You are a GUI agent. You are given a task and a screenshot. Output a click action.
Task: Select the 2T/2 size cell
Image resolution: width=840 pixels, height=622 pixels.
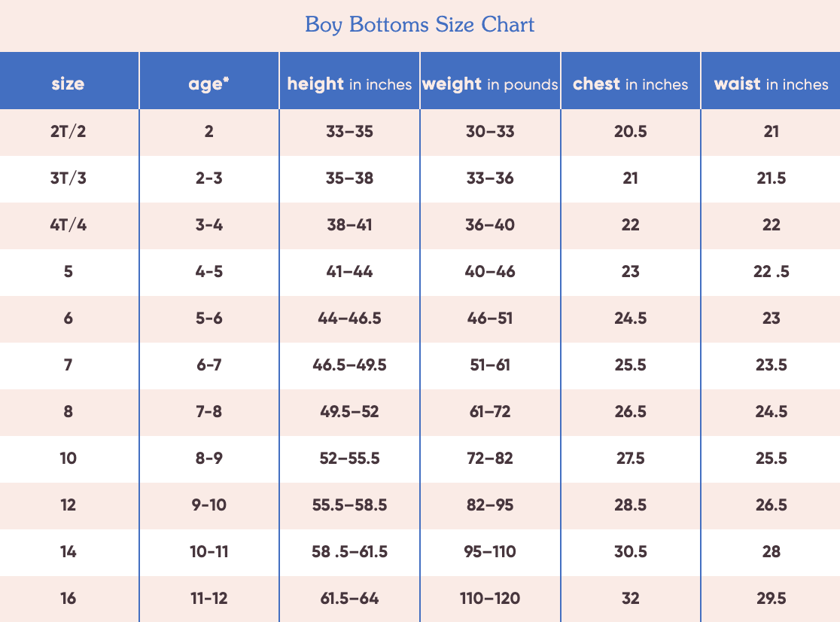(x=68, y=131)
